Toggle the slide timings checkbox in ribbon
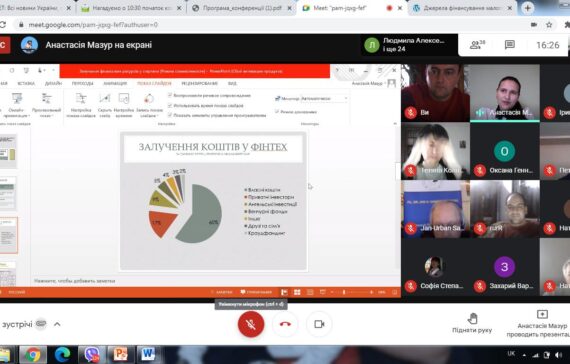The image size is (570, 364). point(170,105)
